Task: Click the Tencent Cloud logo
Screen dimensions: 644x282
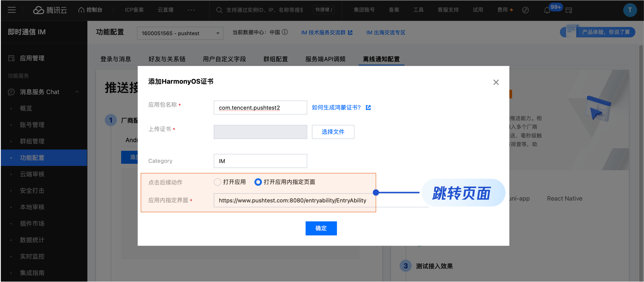Action: click(x=50, y=10)
